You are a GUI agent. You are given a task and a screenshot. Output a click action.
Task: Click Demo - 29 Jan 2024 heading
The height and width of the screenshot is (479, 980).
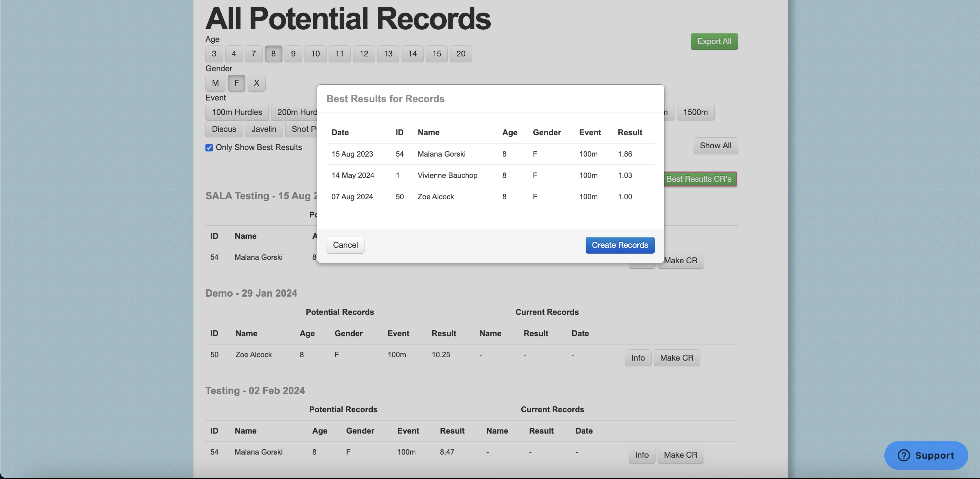point(251,293)
